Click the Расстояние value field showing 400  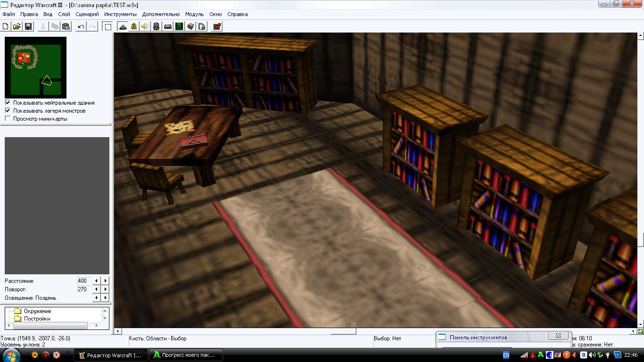[x=83, y=281]
